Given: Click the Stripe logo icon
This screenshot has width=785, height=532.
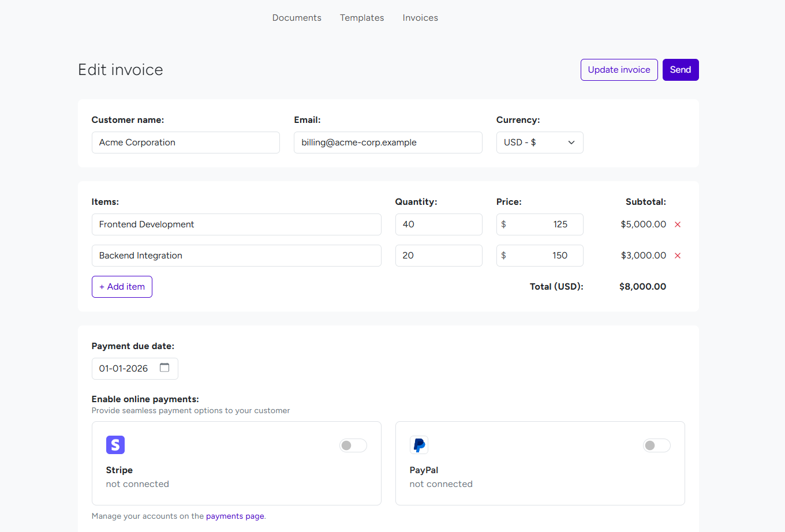Looking at the screenshot, I should [115, 445].
